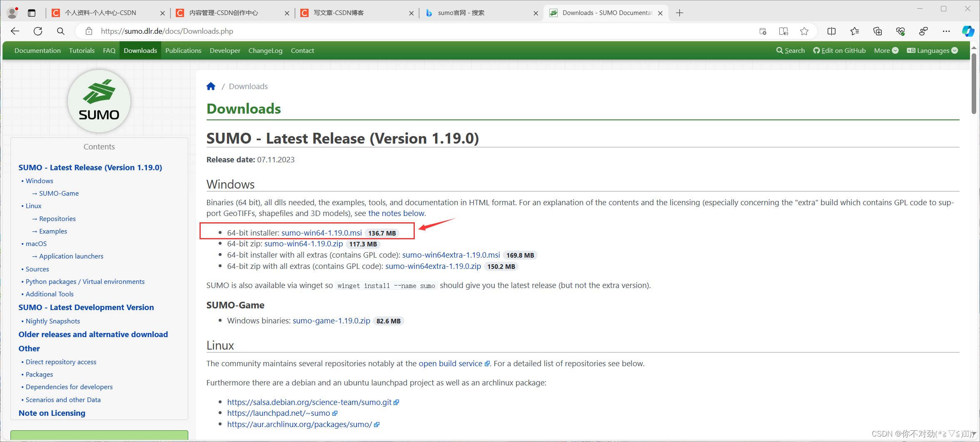Jump to Older releases and alternative download
980x442 pixels.
93,335
